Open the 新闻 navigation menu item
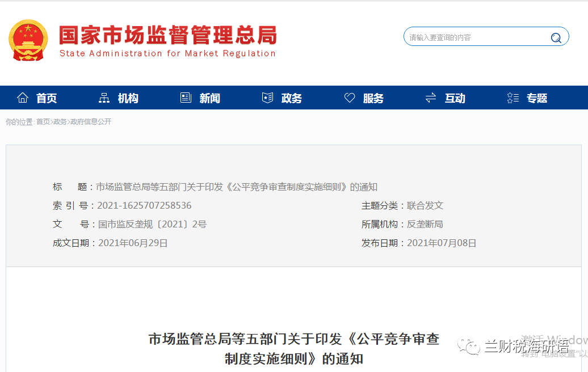The image size is (588, 372). pyautogui.click(x=210, y=98)
